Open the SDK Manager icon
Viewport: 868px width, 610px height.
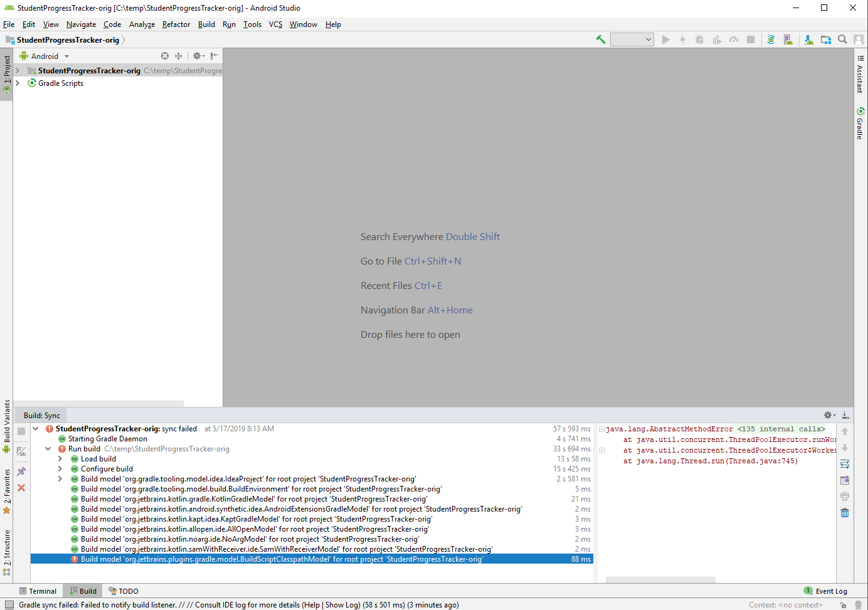pos(808,39)
